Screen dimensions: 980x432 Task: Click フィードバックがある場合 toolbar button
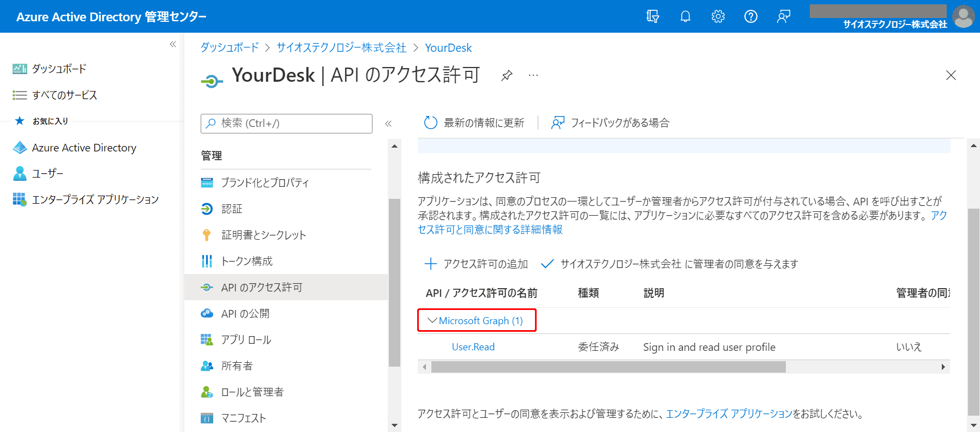click(x=610, y=123)
